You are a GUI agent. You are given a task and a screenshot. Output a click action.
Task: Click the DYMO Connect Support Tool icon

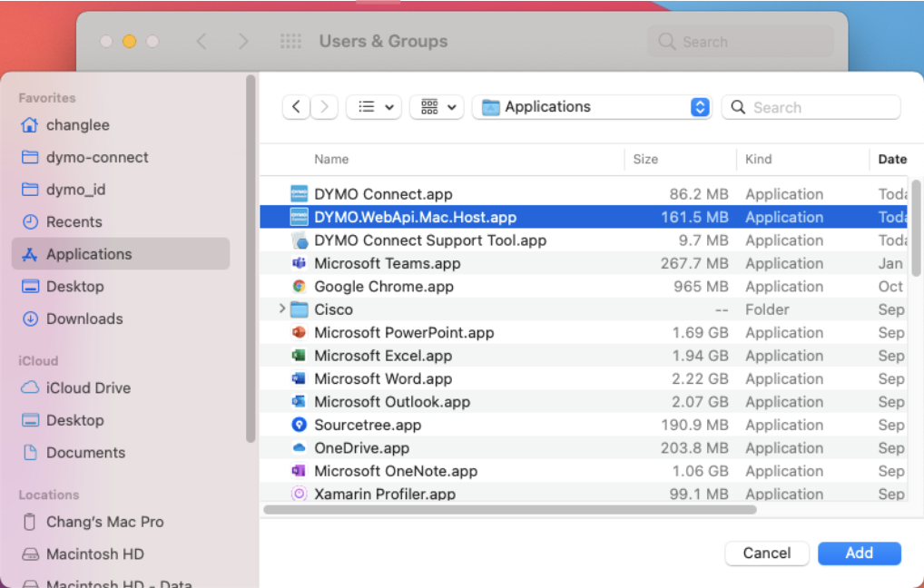click(x=299, y=240)
